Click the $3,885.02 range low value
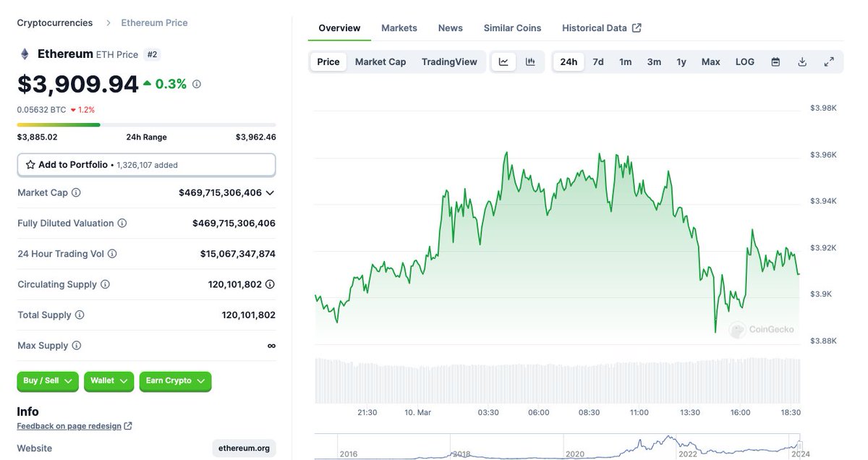Image resolution: width=868 pixels, height=460 pixels. click(38, 137)
